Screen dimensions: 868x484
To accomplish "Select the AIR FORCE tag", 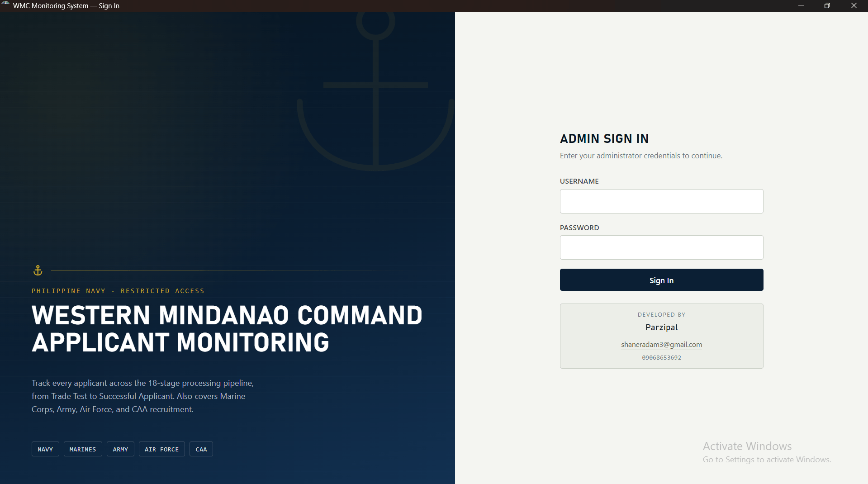I will [x=161, y=449].
